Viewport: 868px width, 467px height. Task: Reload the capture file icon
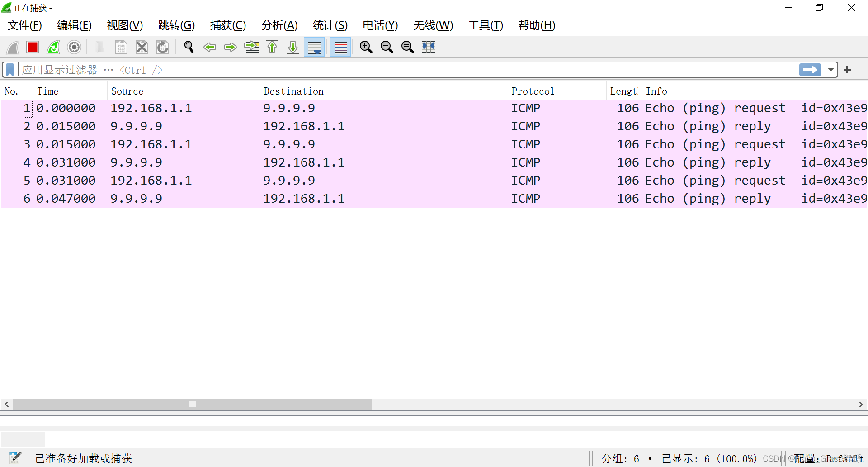(x=163, y=47)
